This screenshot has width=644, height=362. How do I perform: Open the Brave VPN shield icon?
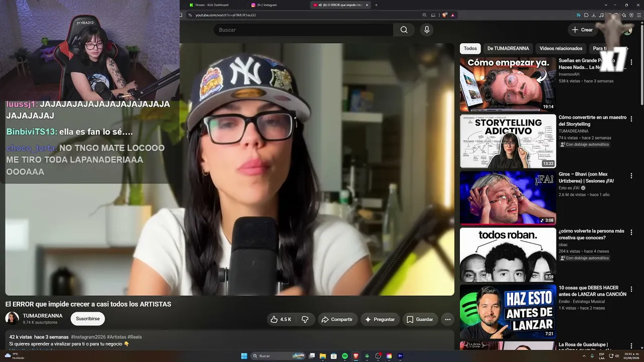tap(631, 15)
